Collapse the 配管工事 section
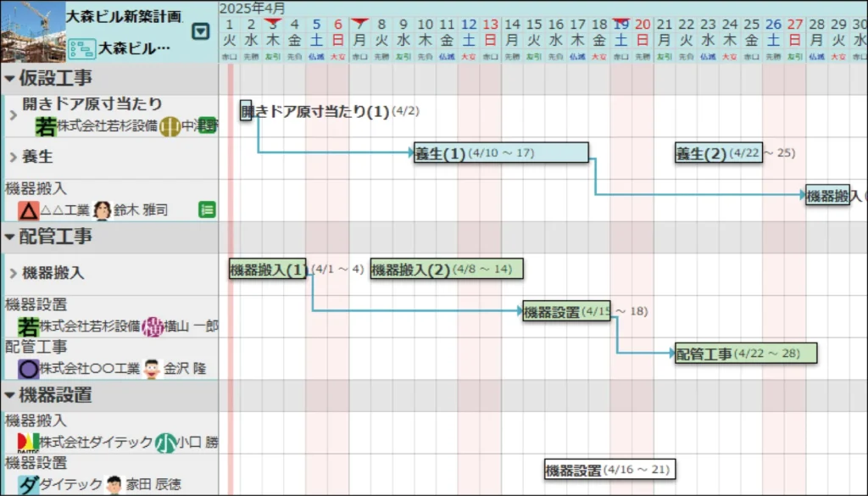Screen dimensions: 868x496 10,237
